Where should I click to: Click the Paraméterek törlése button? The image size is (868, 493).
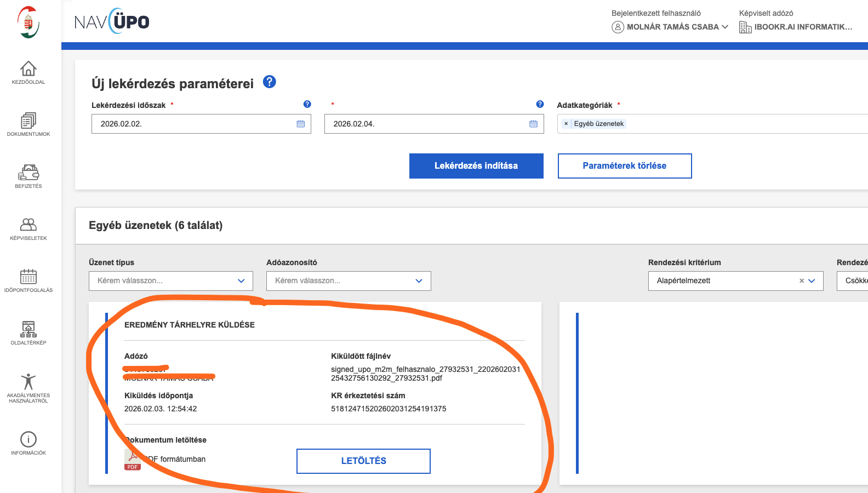pos(624,166)
